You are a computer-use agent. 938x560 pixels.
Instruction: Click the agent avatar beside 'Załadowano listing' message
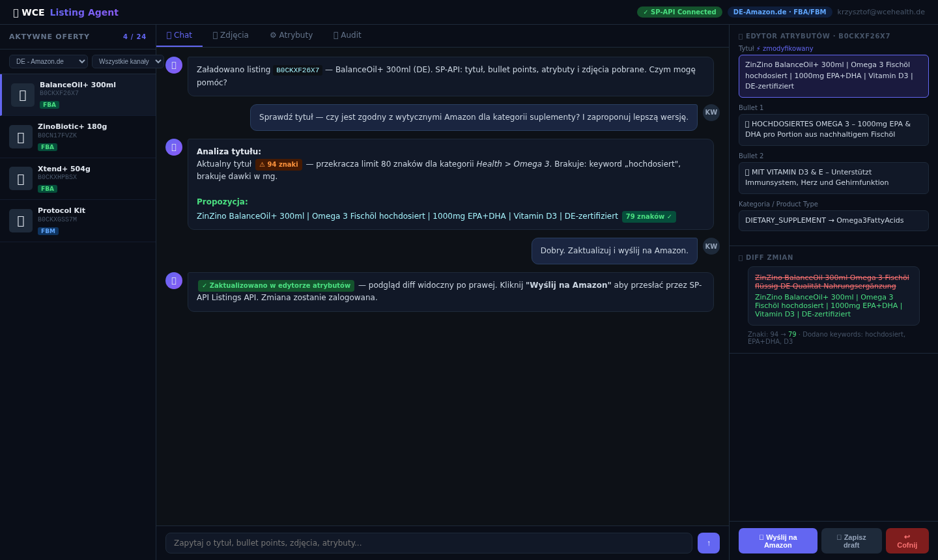click(174, 65)
